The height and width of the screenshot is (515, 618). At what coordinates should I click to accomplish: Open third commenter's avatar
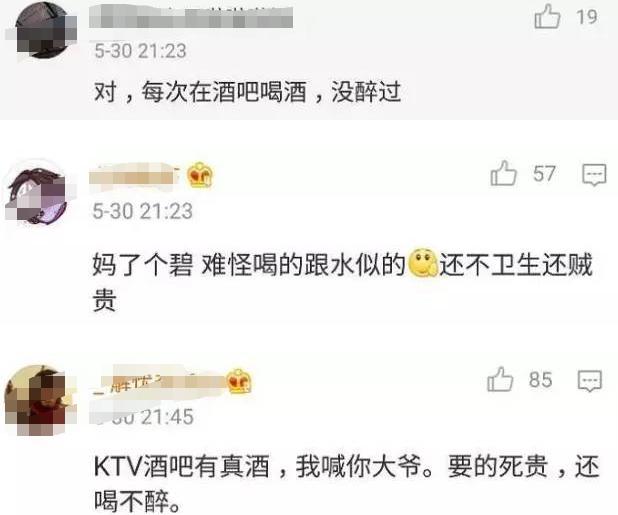point(39,400)
